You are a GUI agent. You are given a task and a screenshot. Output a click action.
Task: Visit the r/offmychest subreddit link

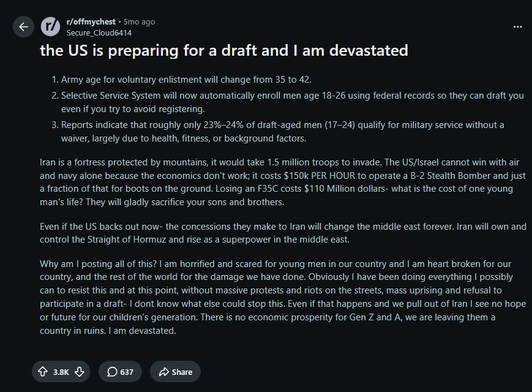point(91,21)
